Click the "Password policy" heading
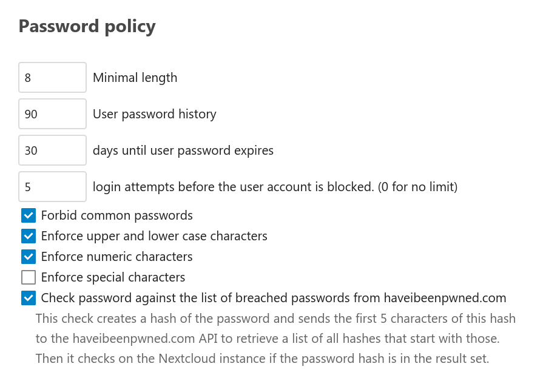This screenshot has height=392, width=543. (x=87, y=27)
